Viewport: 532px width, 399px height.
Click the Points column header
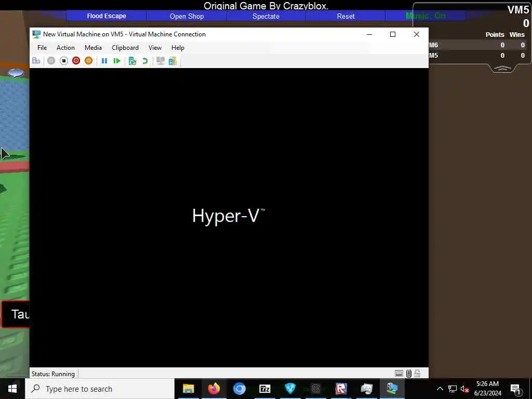(x=495, y=35)
